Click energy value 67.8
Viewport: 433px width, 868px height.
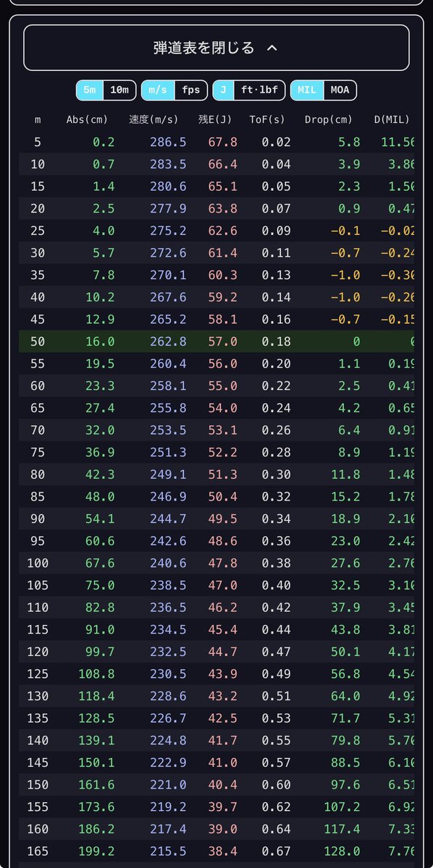point(222,142)
